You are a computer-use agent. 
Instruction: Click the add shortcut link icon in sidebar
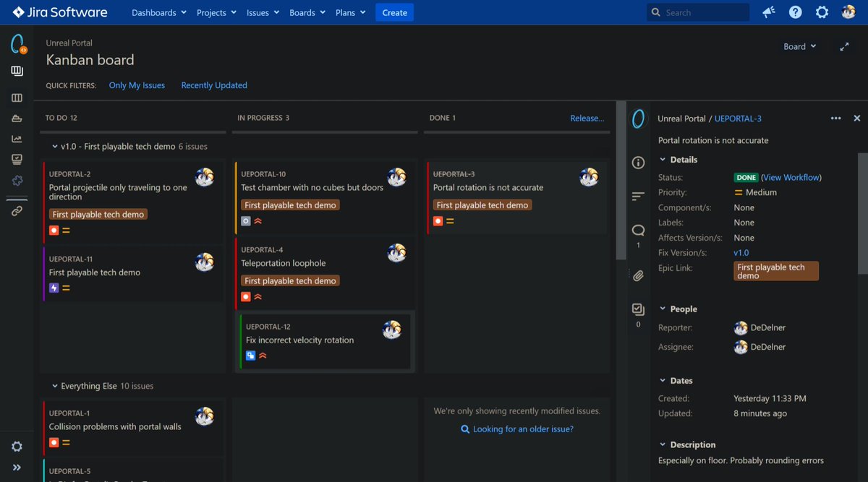pyautogui.click(x=17, y=211)
